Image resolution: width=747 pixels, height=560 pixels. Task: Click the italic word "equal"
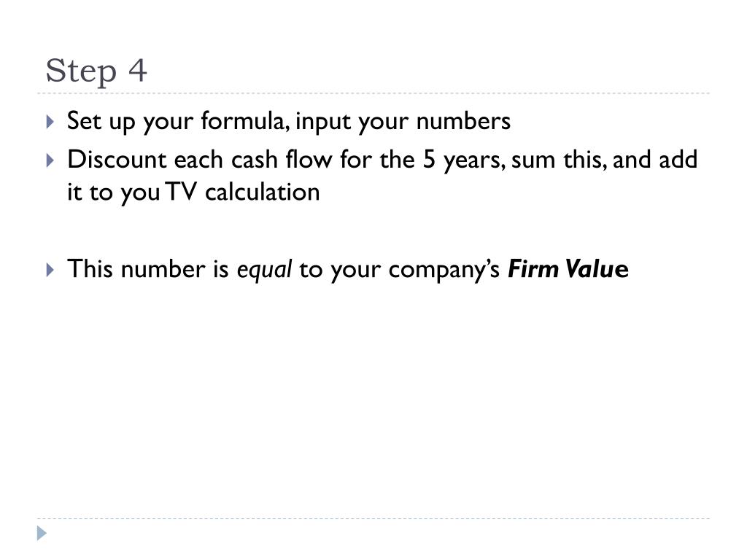point(264,270)
